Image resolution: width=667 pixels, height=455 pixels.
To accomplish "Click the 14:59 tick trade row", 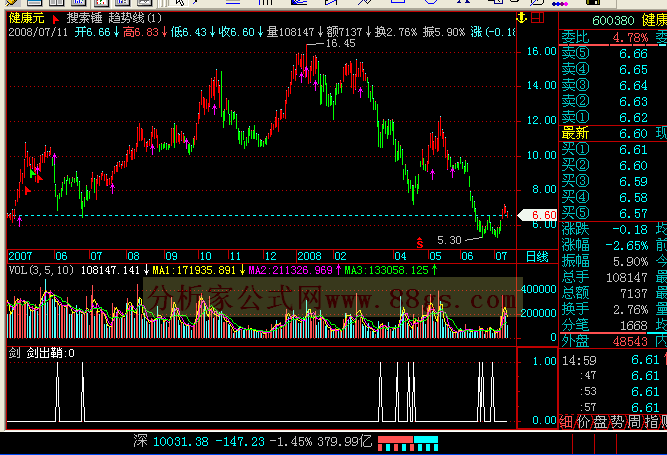I will point(613,361).
